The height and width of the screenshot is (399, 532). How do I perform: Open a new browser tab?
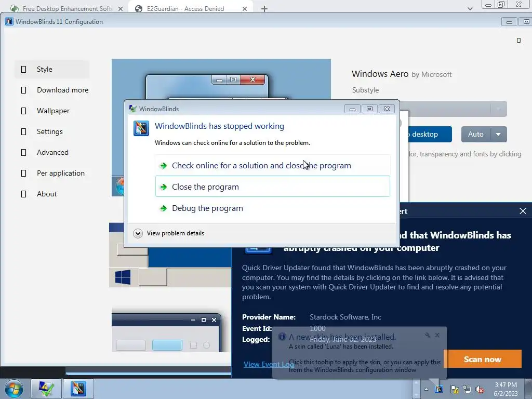264,9
